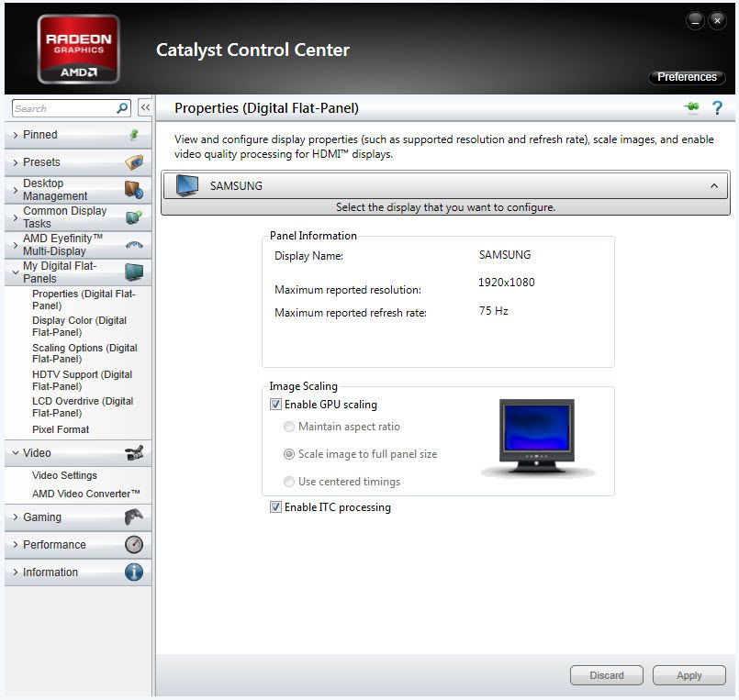Click the Performance gauge icon
This screenshot has height=700, width=739.
tap(134, 545)
